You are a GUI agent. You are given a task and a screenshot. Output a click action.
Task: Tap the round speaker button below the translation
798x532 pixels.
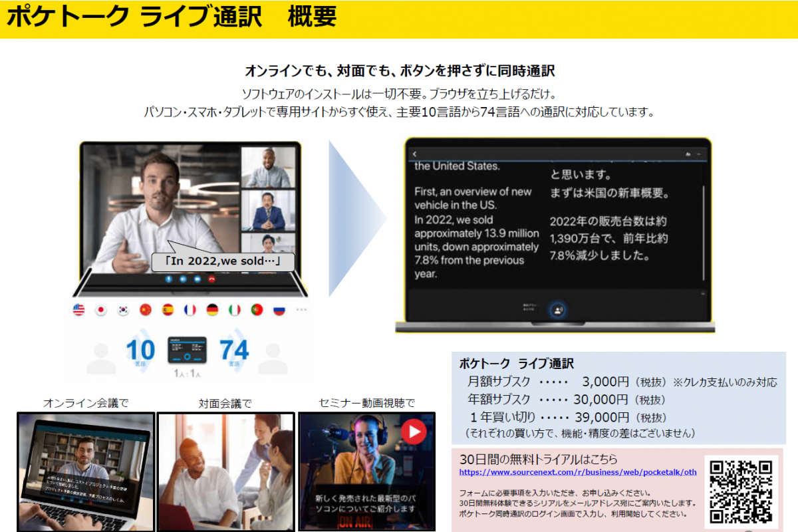[x=558, y=310]
